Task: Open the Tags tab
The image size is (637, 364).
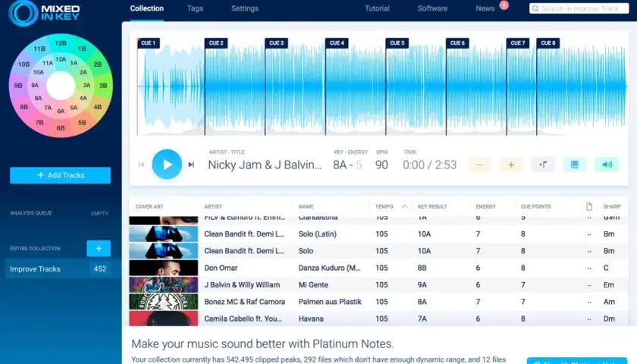Action: pos(195,8)
